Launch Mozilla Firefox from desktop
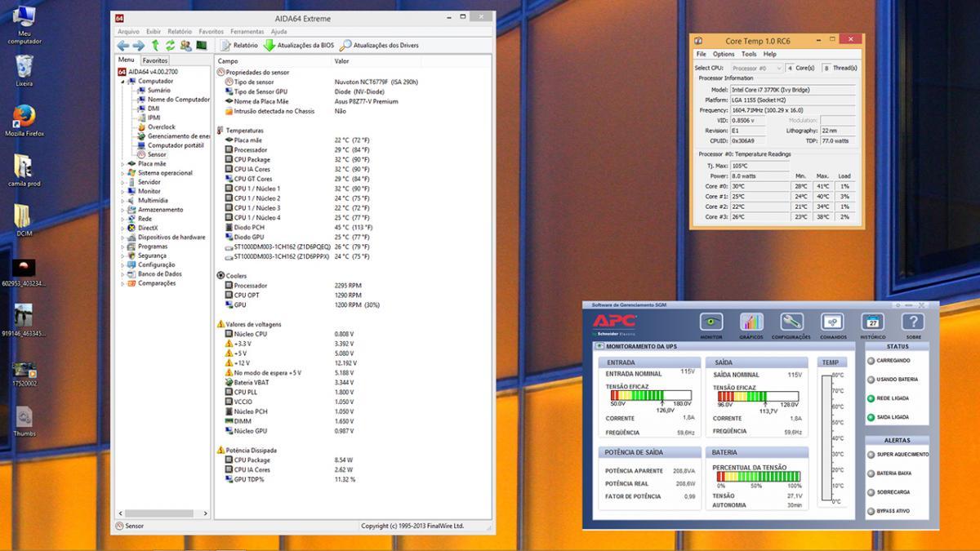Image resolution: width=980 pixels, height=551 pixels. point(24,120)
